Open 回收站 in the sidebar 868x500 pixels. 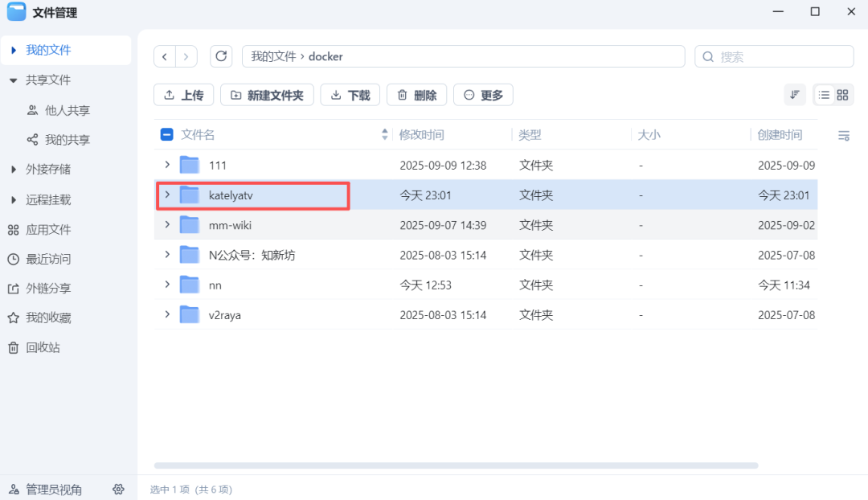43,347
